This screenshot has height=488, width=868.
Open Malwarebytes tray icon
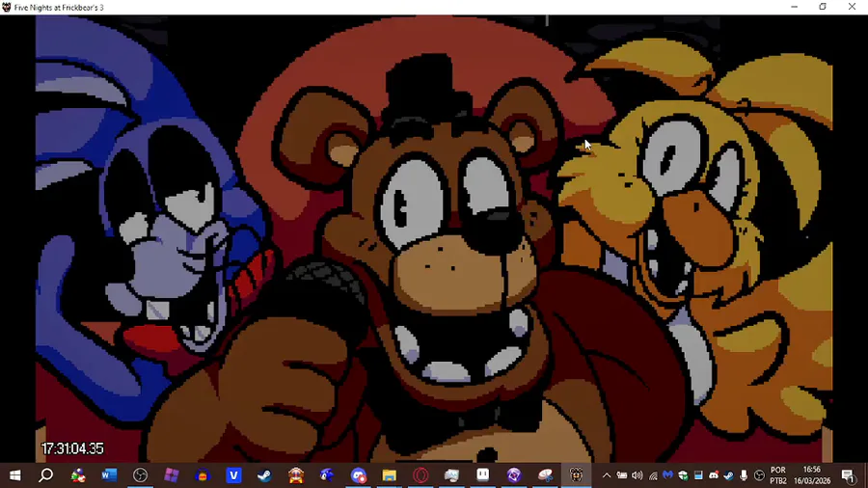coord(668,475)
